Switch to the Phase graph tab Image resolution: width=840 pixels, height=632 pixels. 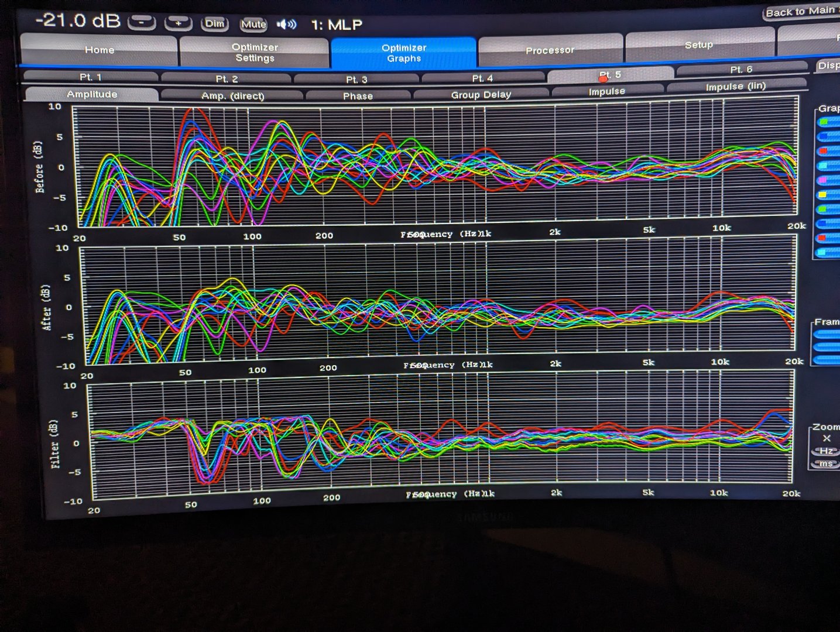[358, 96]
